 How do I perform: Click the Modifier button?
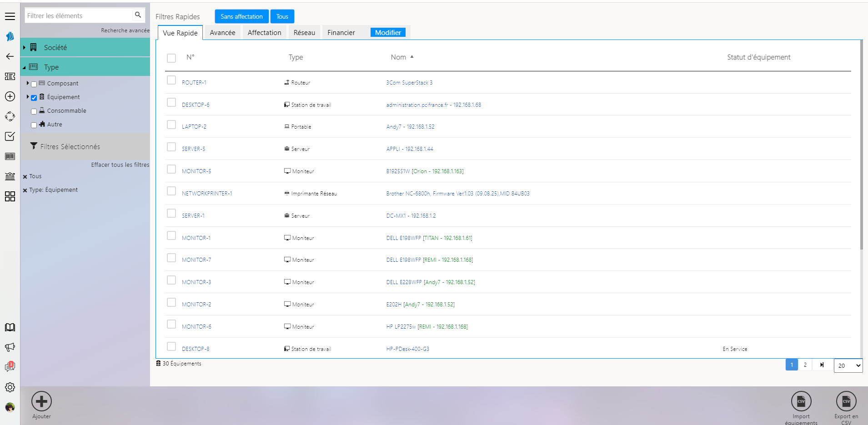click(x=388, y=32)
